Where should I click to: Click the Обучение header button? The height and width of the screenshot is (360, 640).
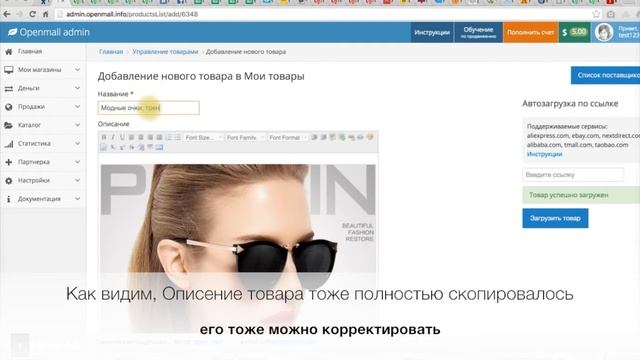click(x=478, y=32)
